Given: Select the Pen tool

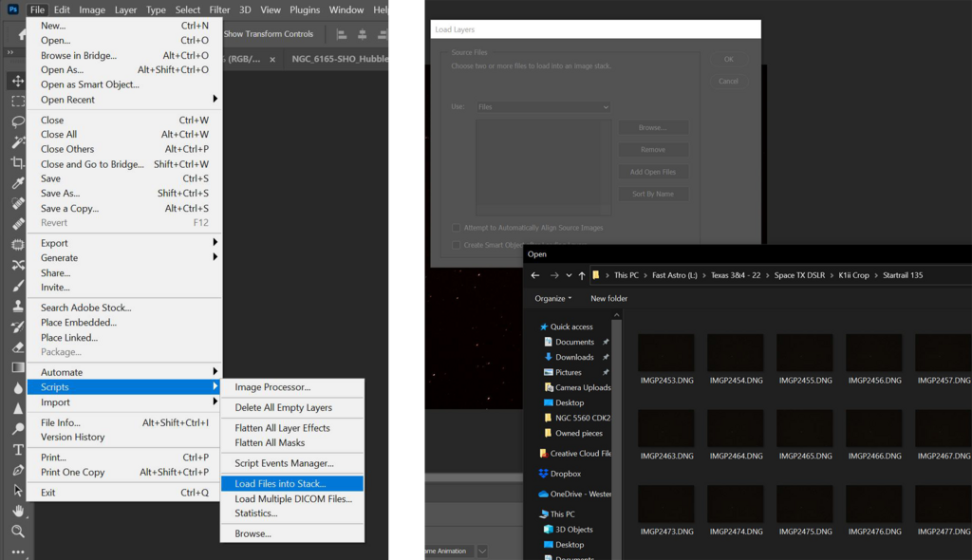Looking at the screenshot, I should tap(17, 470).
